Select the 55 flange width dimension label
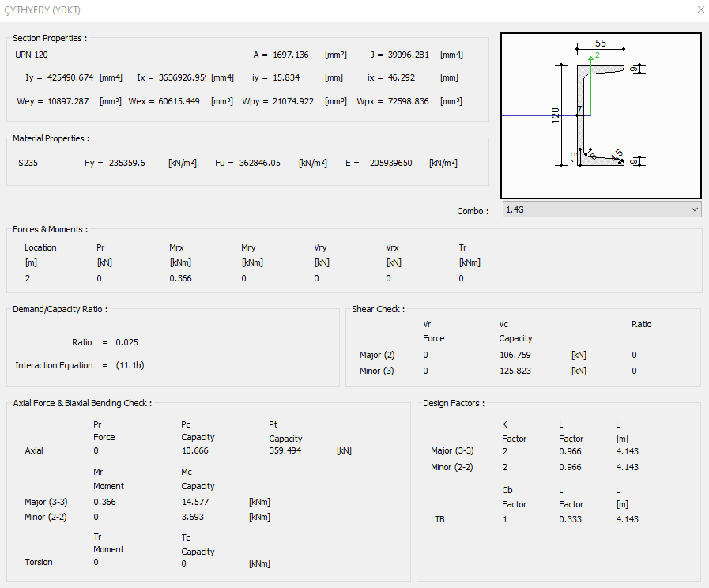Image resolution: width=709 pixels, height=588 pixels. pyautogui.click(x=601, y=43)
